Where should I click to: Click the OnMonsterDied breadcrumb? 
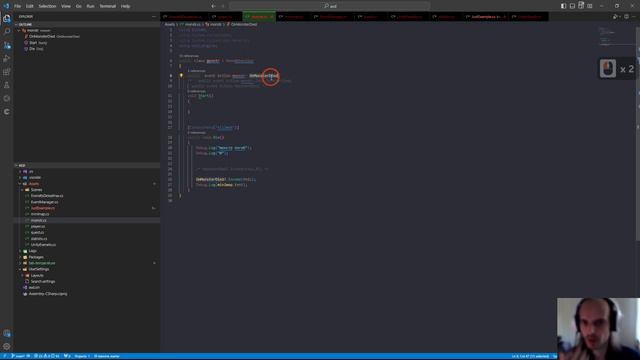pos(244,24)
